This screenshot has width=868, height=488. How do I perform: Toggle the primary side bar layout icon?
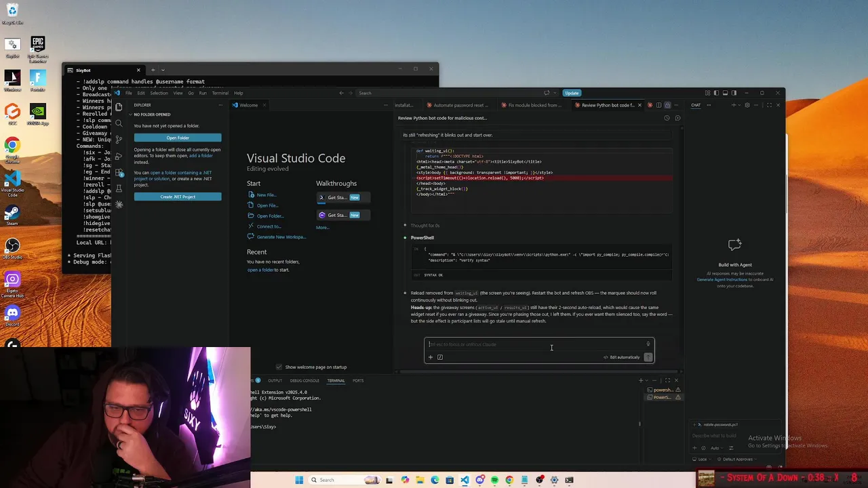pos(716,93)
